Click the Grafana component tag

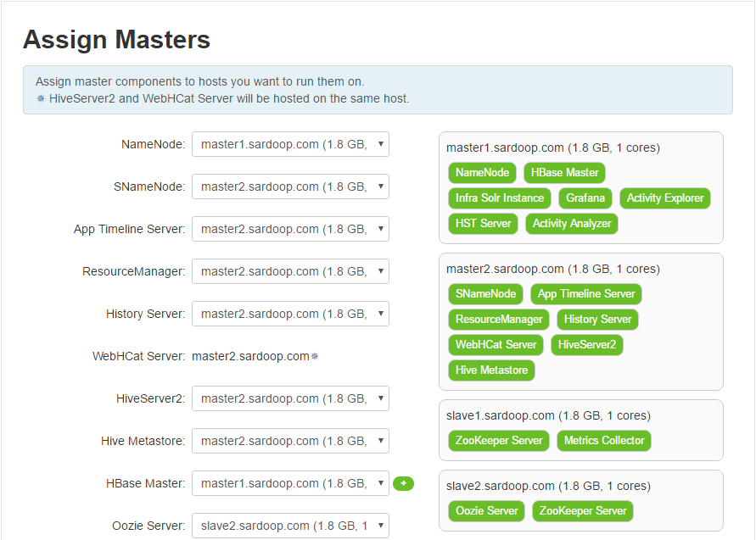[585, 198]
